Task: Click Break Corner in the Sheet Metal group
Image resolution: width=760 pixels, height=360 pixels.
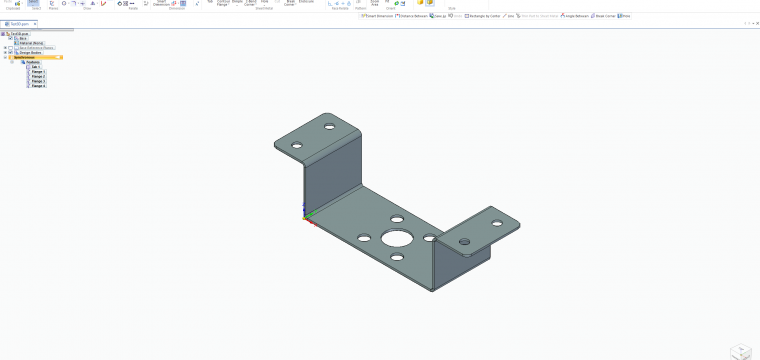Action: [291, 3]
